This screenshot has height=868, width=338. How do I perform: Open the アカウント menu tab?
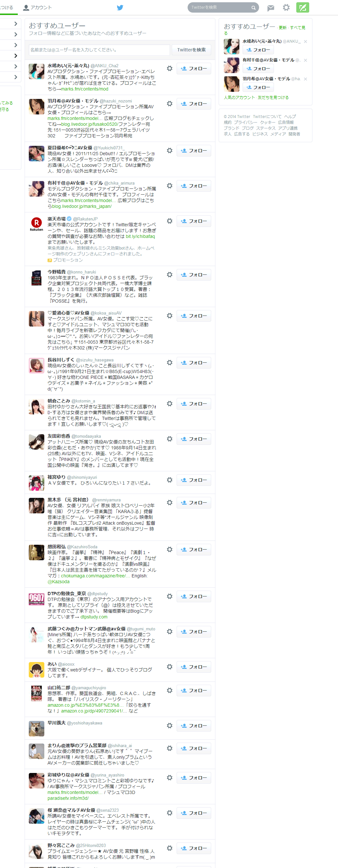(38, 7)
